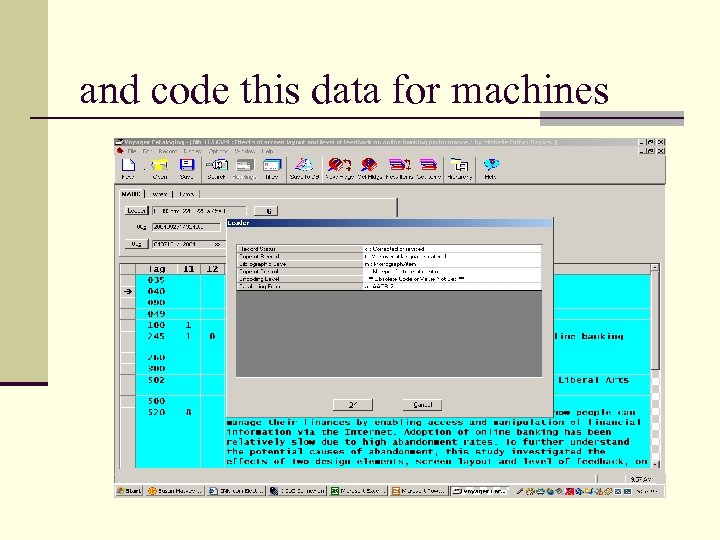Open the Options menu
The image size is (720, 540).
point(218,151)
